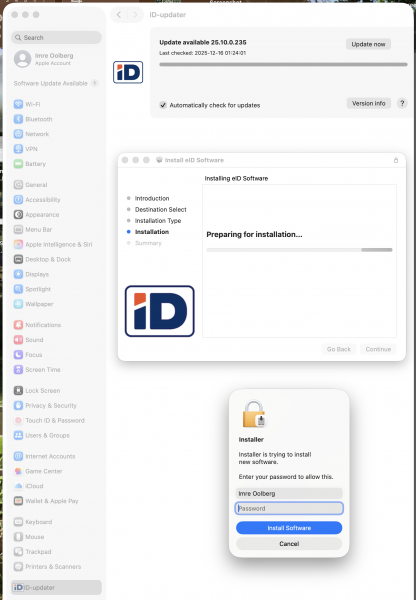
Task: Open Software Update Available item
Action: click(x=56, y=83)
